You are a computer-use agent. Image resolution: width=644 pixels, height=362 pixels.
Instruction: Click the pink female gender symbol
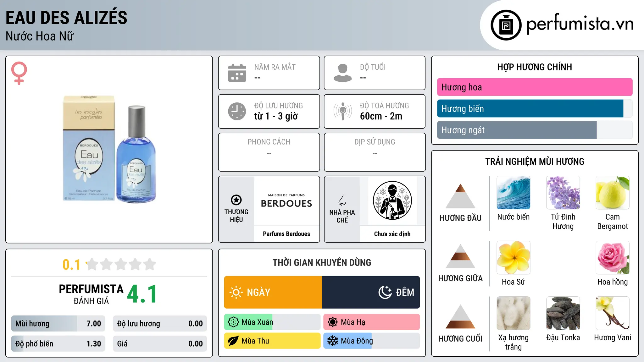[x=19, y=73]
